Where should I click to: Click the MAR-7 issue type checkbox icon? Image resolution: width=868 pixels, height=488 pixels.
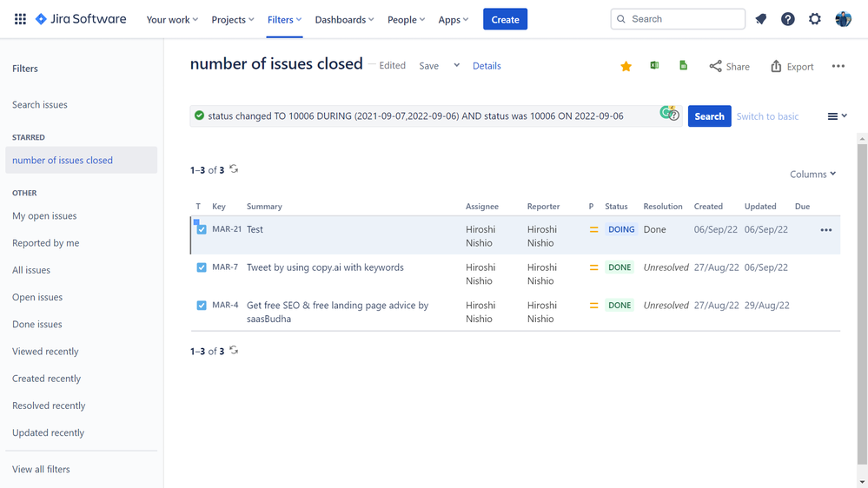(202, 267)
